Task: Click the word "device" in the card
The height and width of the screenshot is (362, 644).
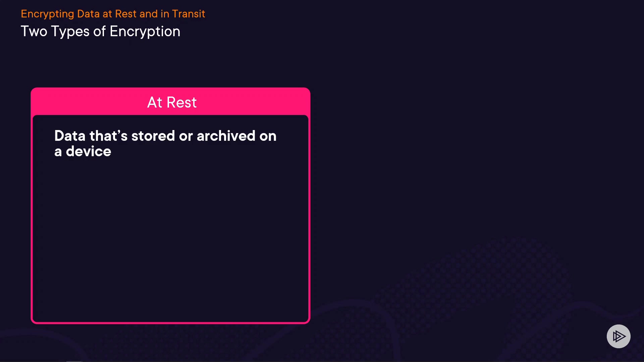Action: click(88, 152)
